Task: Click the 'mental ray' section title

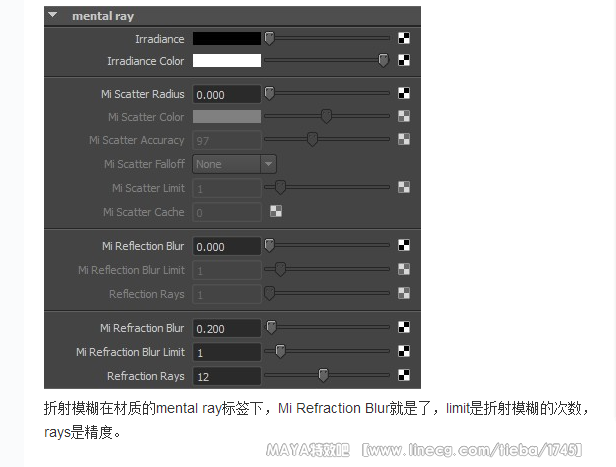Action: (x=103, y=16)
